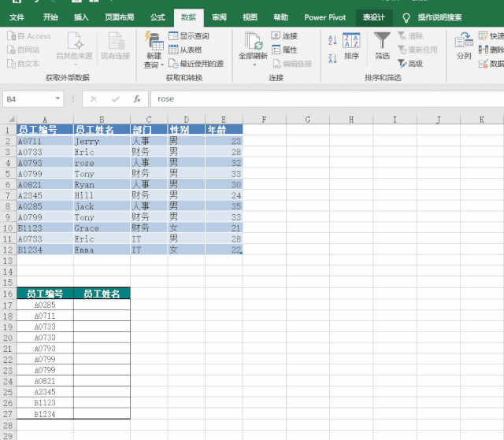Screen dimensions: 504x440
Task: Click 编辑链接 edit links
Action: point(292,64)
